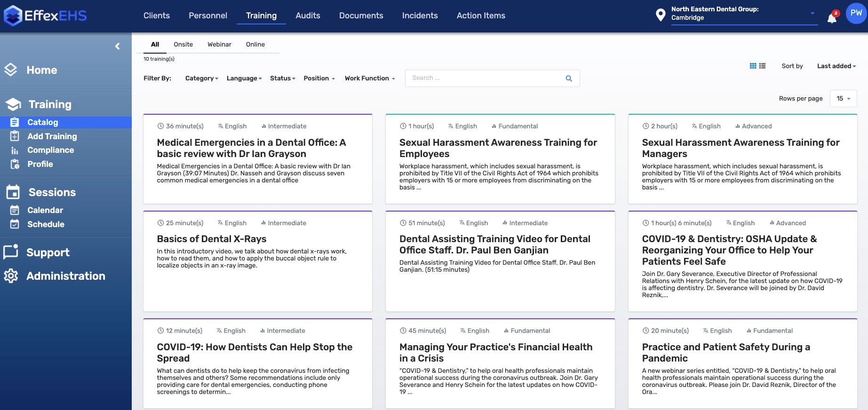Click the level icon on Managing Your Practice's card
Viewport: 868px width, 410px height.
coord(506,331)
